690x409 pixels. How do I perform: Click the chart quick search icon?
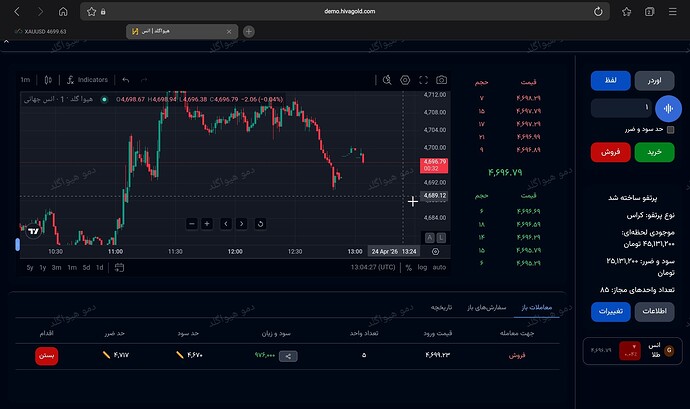[387, 80]
